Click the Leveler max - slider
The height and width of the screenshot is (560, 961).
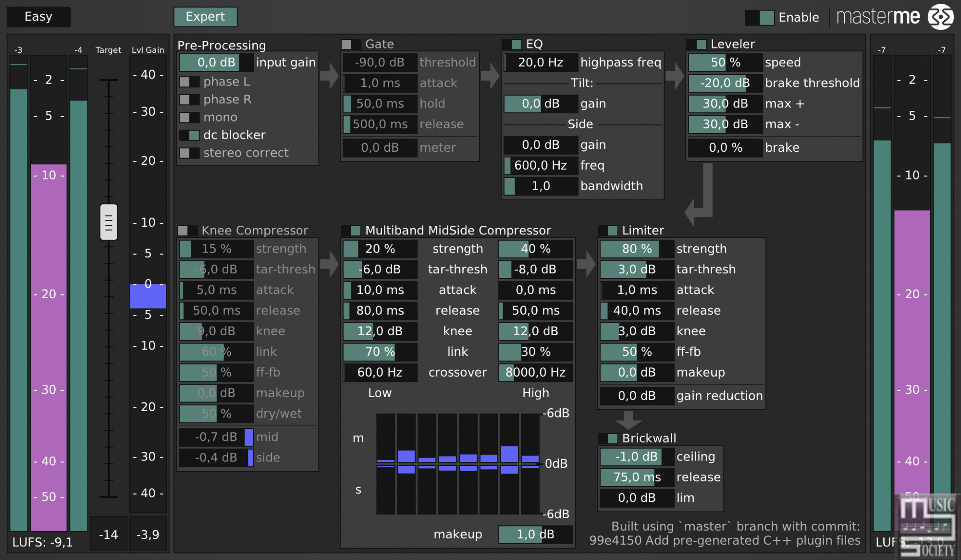coord(726,124)
